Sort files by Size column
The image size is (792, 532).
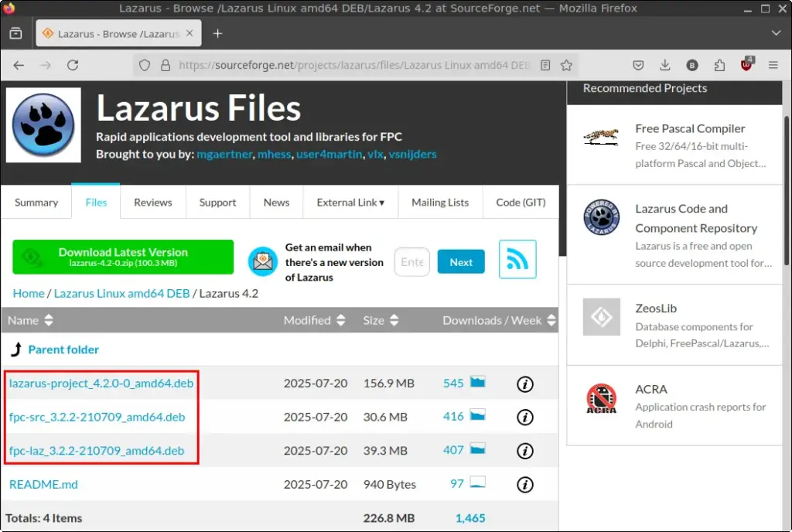[381, 320]
